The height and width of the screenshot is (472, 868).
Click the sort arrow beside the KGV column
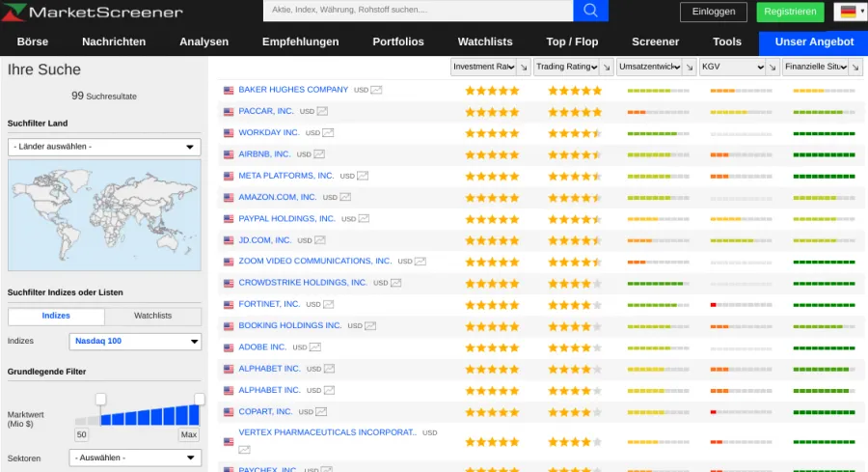click(x=773, y=67)
